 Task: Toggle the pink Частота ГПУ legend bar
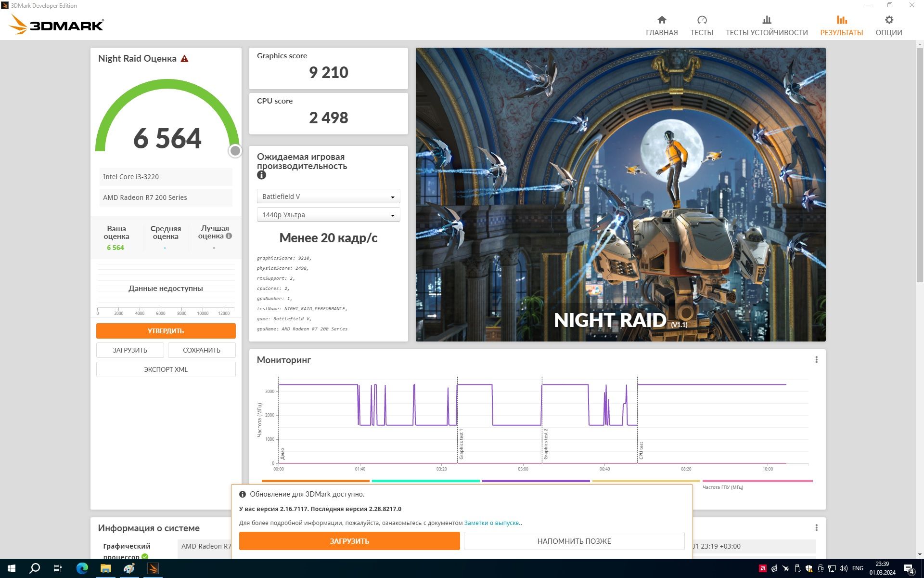tap(757, 481)
